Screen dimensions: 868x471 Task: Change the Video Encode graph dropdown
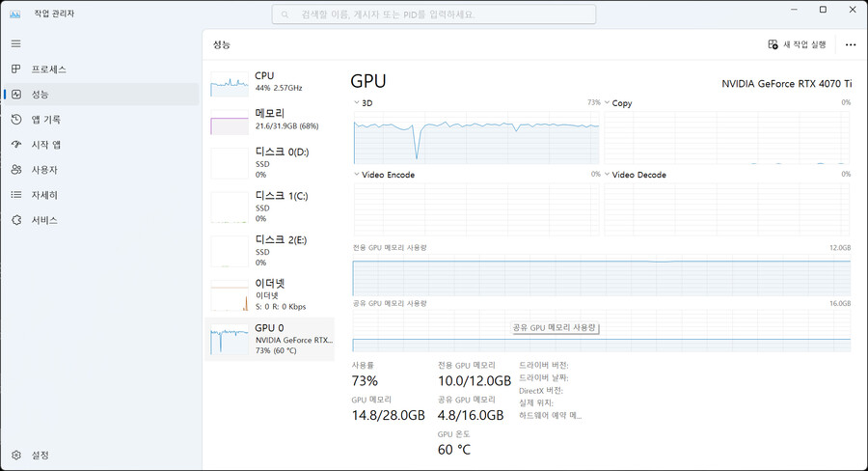tap(357, 175)
